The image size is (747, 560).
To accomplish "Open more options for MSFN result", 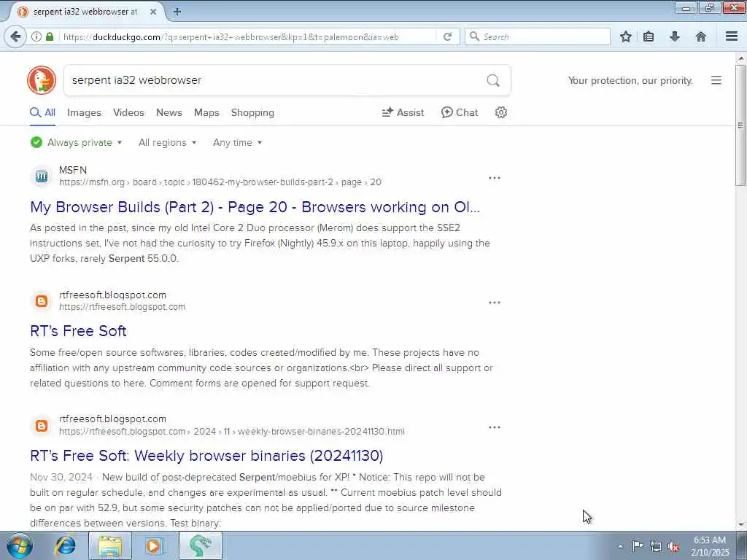I will tap(495, 178).
